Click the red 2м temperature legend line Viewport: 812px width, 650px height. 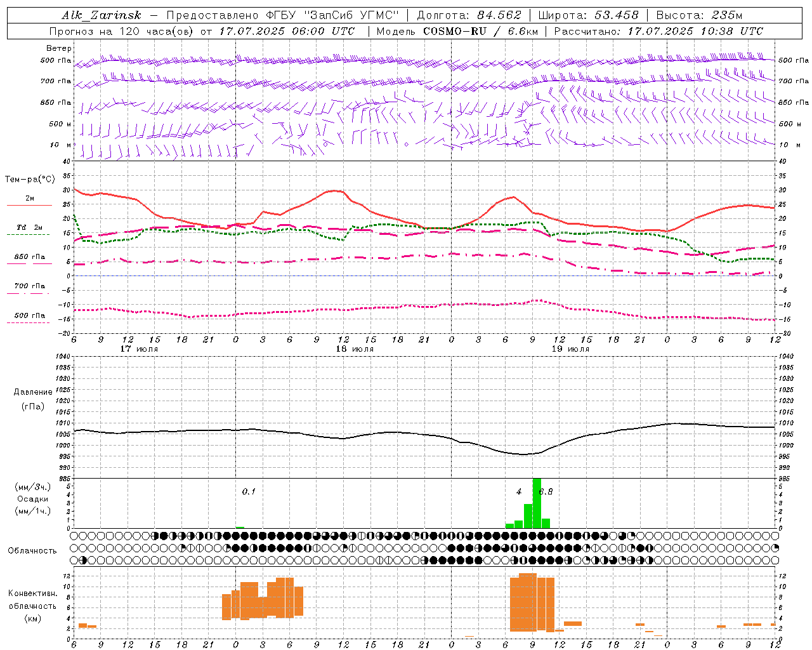30,205
